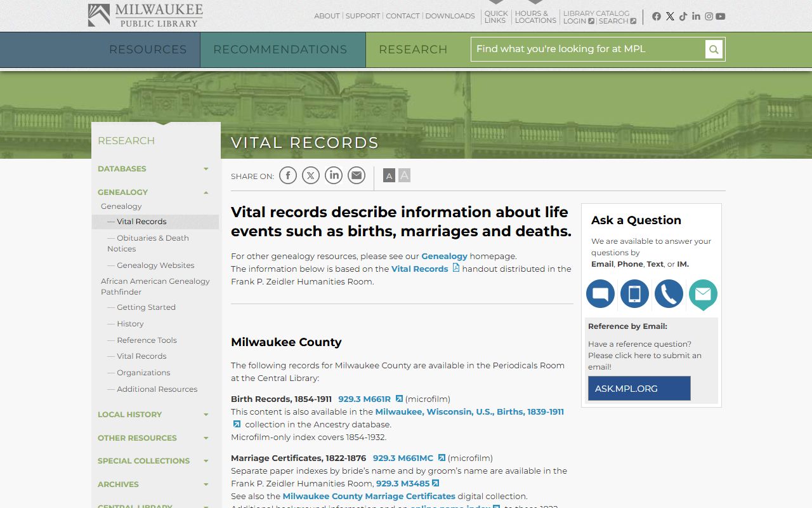This screenshot has height=508, width=812.
Task: Open the Milwaukee Public Library home logo
Action: pos(145,15)
